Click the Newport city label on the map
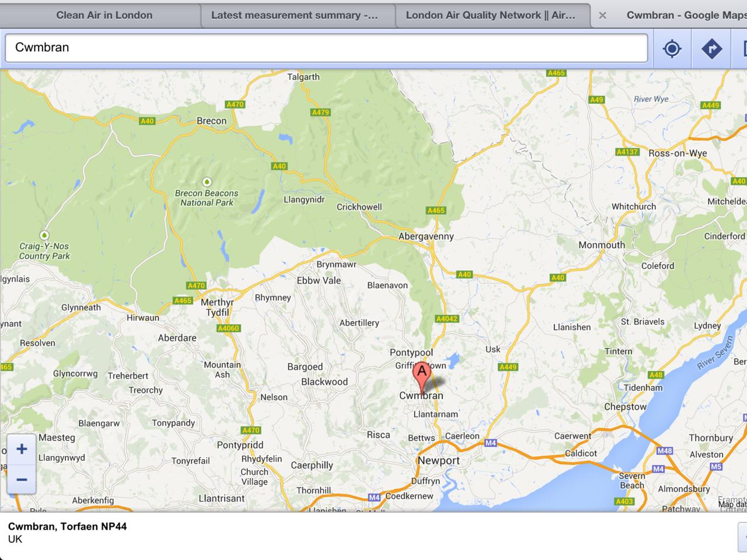This screenshot has height=560, width=747. [438, 460]
